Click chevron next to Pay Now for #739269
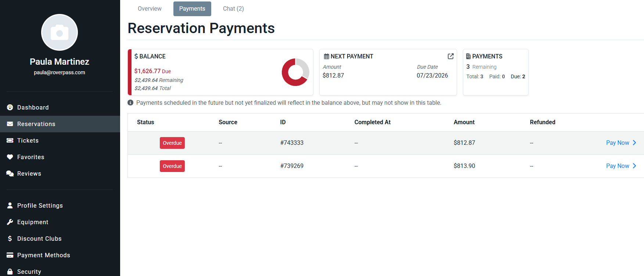This screenshot has width=644, height=276. coord(634,166)
